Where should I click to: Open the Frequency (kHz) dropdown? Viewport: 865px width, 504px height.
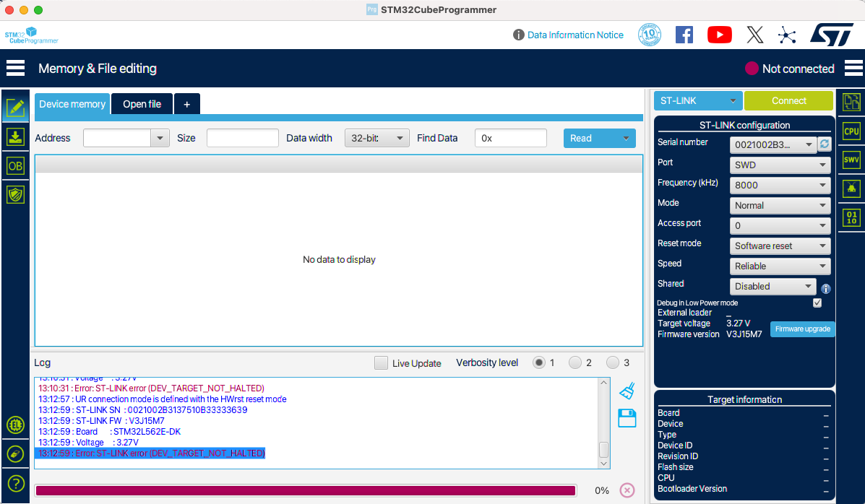pyautogui.click(x=780, y=185)
